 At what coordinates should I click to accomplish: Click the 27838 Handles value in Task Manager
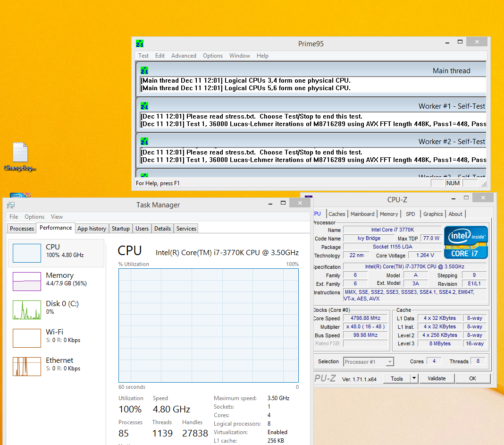click(x=195, y=433)
